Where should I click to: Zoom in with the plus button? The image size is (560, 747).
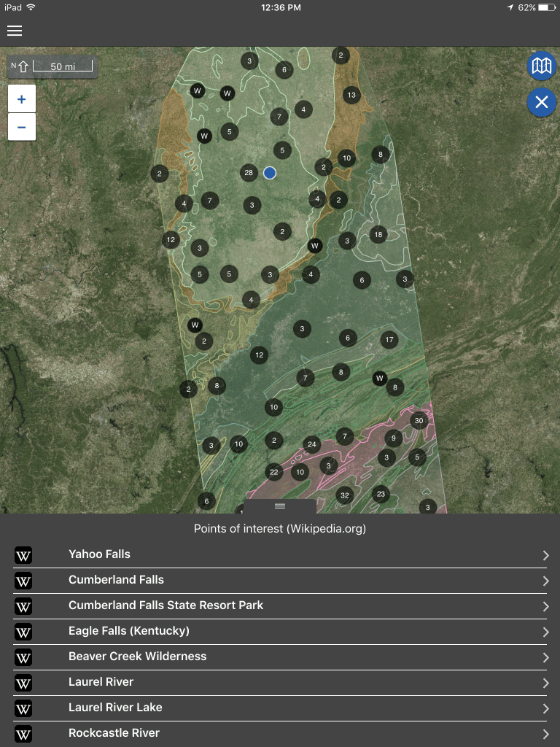[22, 99]
